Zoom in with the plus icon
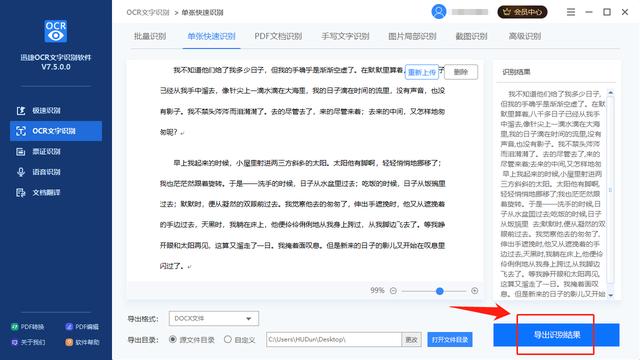 [x=474, y=291]
